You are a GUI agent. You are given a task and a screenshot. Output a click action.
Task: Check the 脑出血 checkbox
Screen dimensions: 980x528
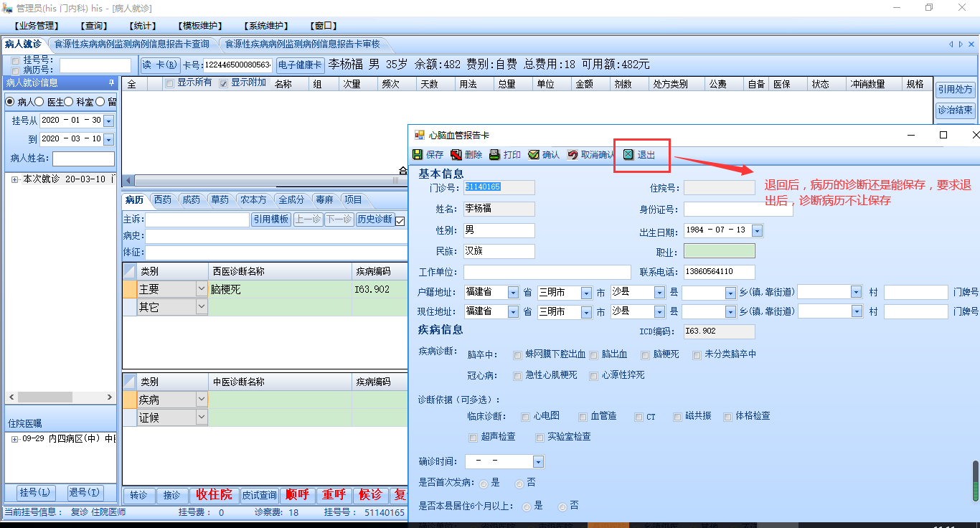593,354
